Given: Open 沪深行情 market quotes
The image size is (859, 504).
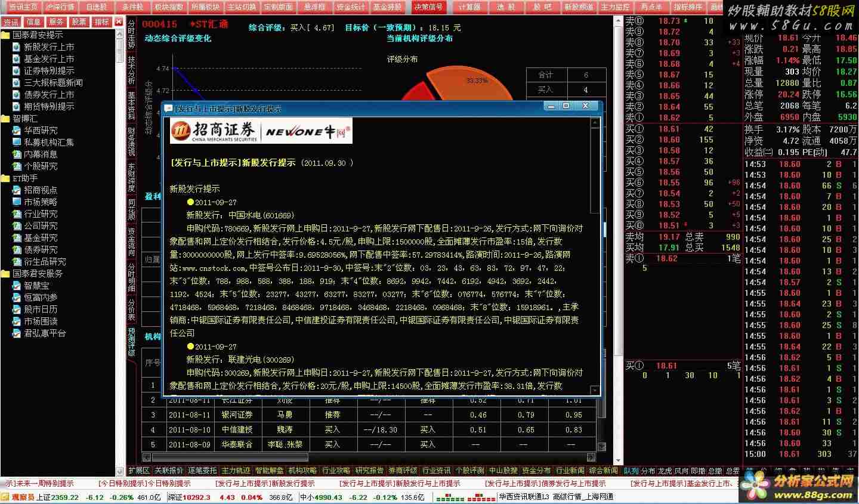Looking at the screenshot, I should (60, 7).
